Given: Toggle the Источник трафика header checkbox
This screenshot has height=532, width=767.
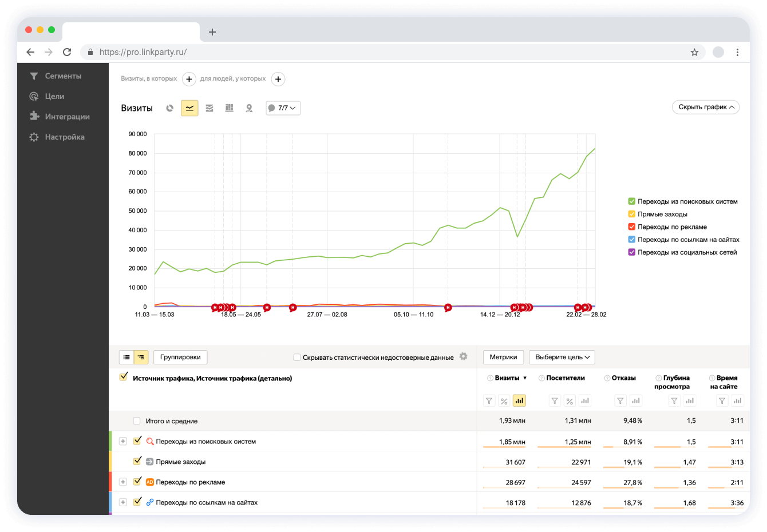Looking at the screenshot, I should click(123, 376).
